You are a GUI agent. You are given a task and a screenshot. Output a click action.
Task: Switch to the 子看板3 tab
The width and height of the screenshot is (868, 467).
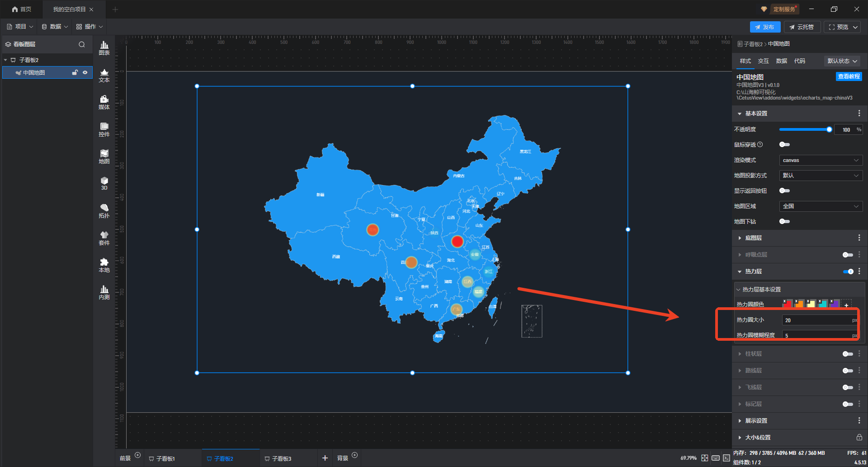[281, 458]
